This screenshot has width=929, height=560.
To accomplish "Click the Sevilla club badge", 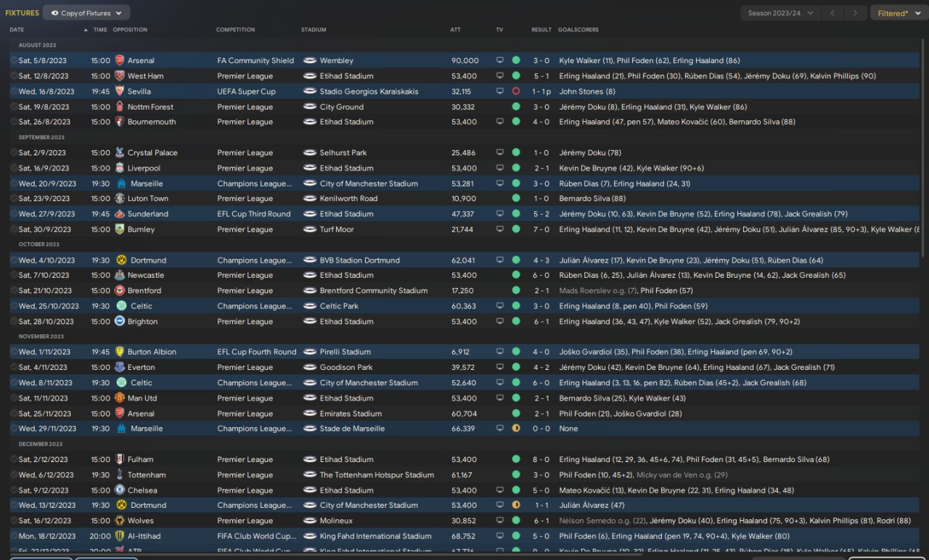I will click(x=120, y=91).
